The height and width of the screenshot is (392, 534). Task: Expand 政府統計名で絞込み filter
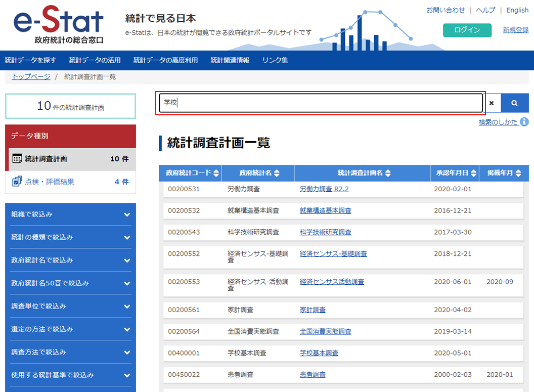coord(70,260)
